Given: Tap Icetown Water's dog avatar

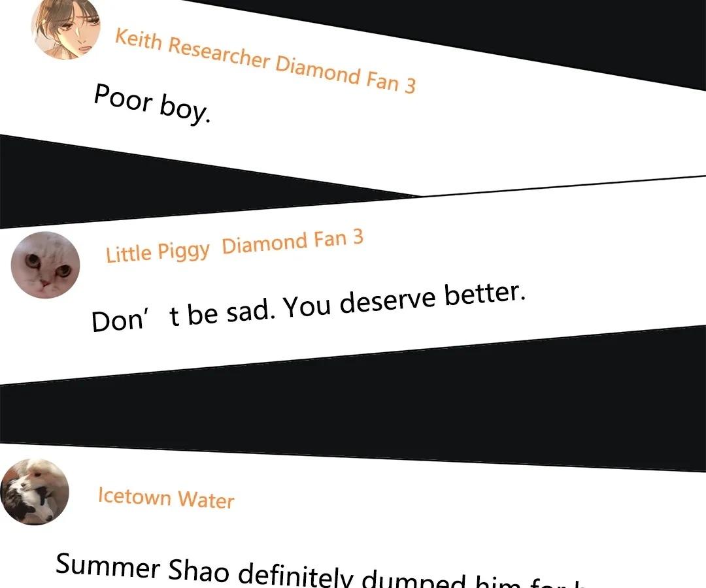Looking at the screenshot, I should coord(35,492).
